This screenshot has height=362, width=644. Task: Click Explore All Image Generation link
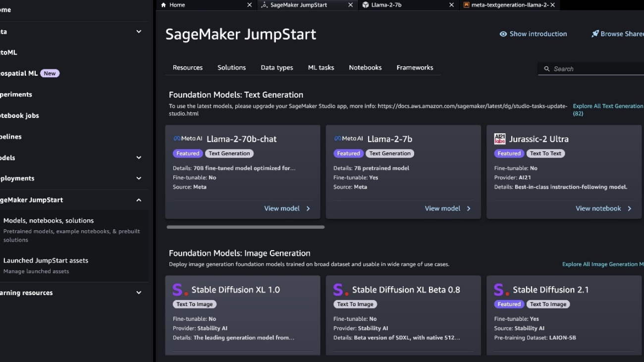coord(603,264)
